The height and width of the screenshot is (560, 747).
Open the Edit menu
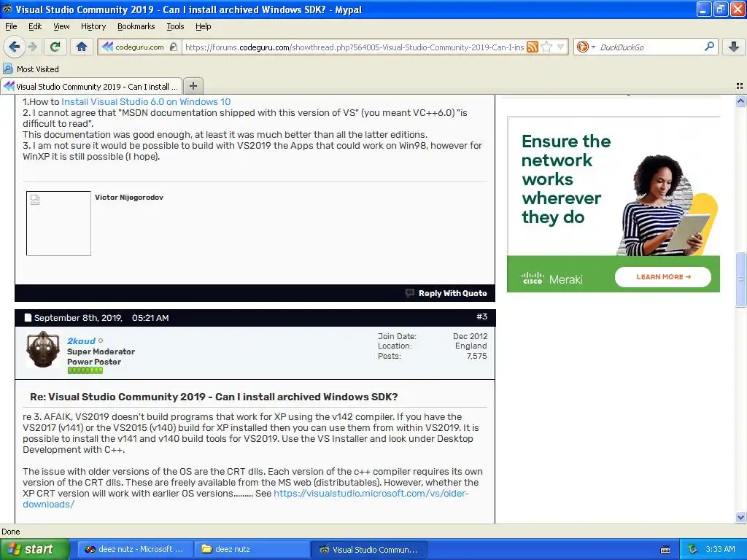point(35,26)
